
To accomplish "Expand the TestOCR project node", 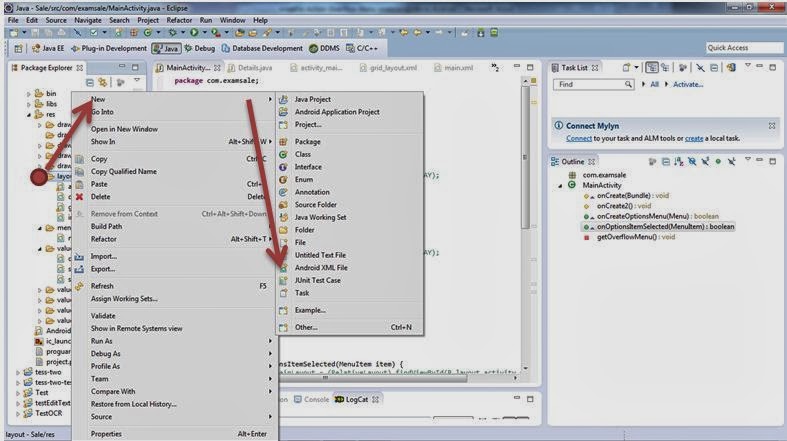I will [18, 414].
